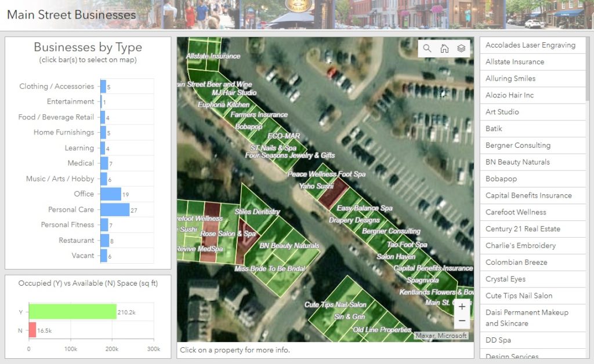
Task: Open Charlie's Embroidery list entry
Action: point(533,246)
